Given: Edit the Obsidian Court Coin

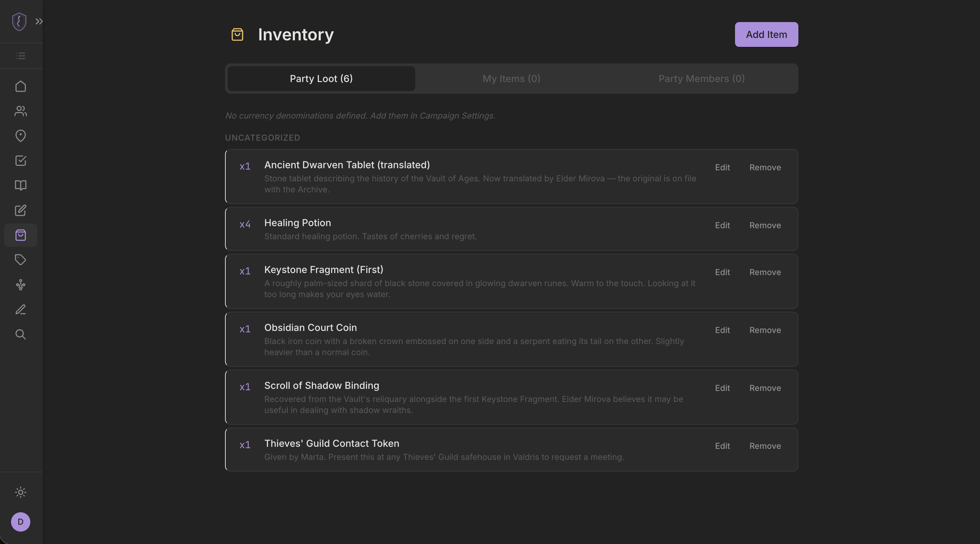Looking at the screenshot, I should (722, 330).
